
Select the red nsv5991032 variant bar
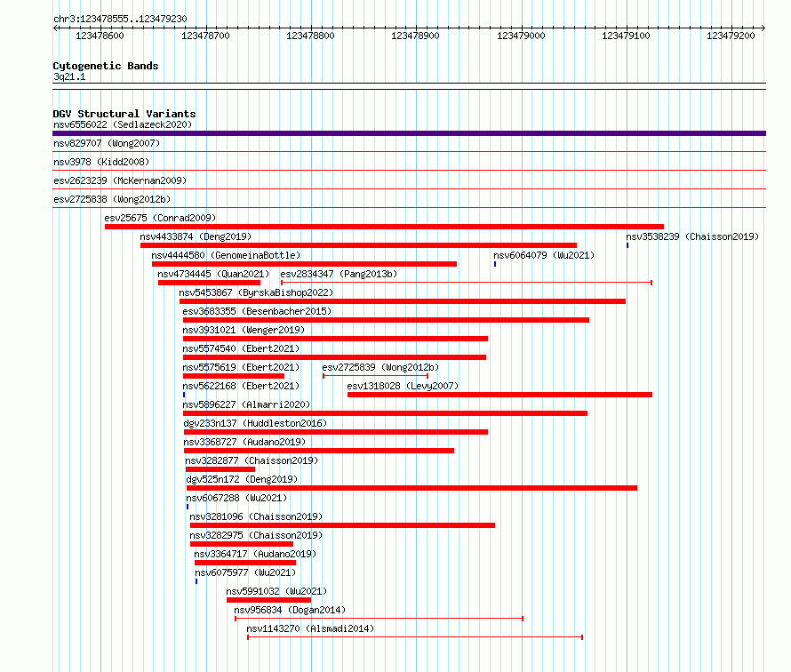[x=269, y=600]
